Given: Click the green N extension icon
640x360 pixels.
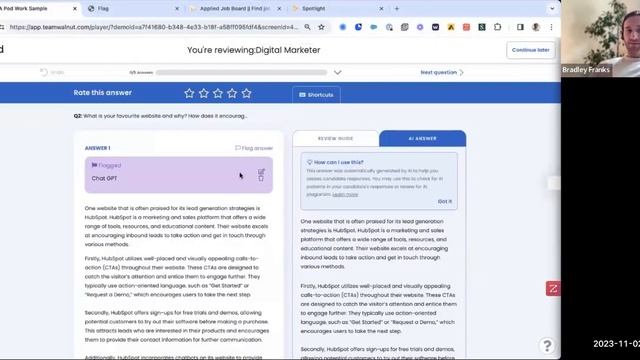Looking at the screenshot, I should point(482,27).
